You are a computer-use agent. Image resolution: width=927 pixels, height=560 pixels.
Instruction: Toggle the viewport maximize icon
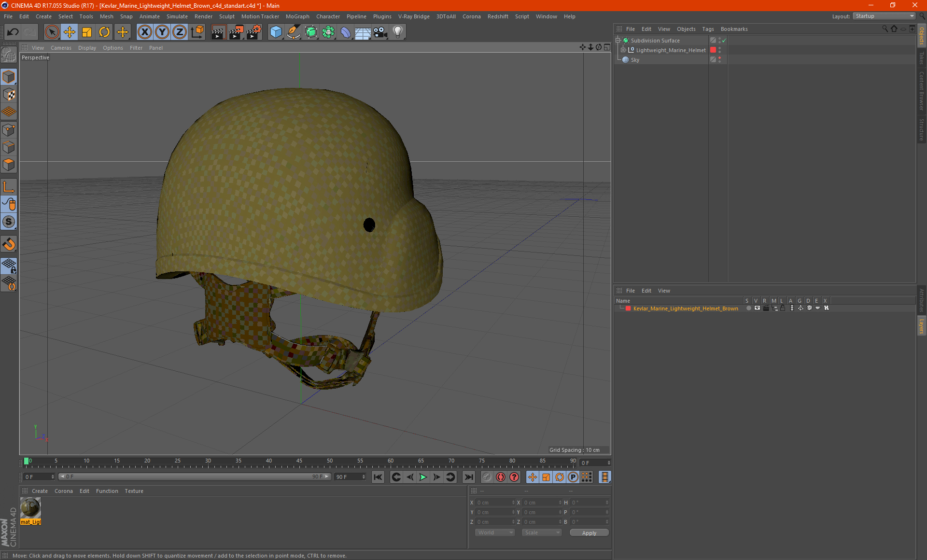click(607, 47)
